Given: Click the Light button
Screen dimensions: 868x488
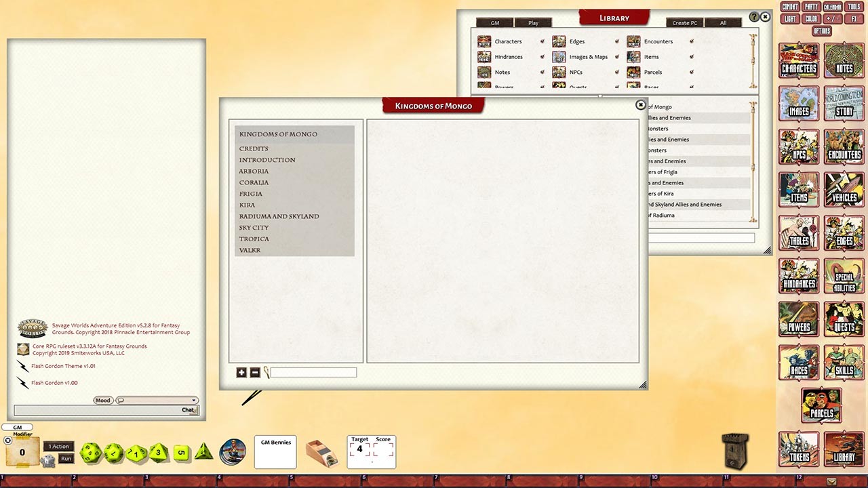Looking at the screenshot, I should pyautogui.click(x=790, y=19).
